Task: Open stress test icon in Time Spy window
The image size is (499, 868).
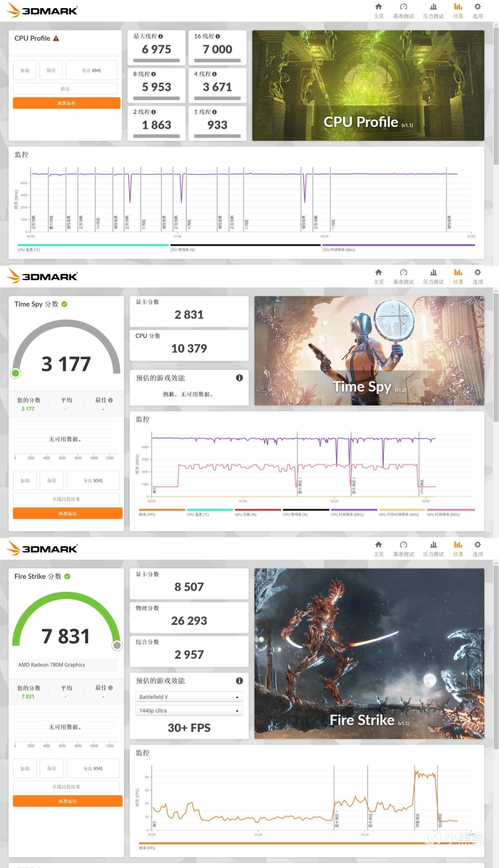Action: point(434,272)
